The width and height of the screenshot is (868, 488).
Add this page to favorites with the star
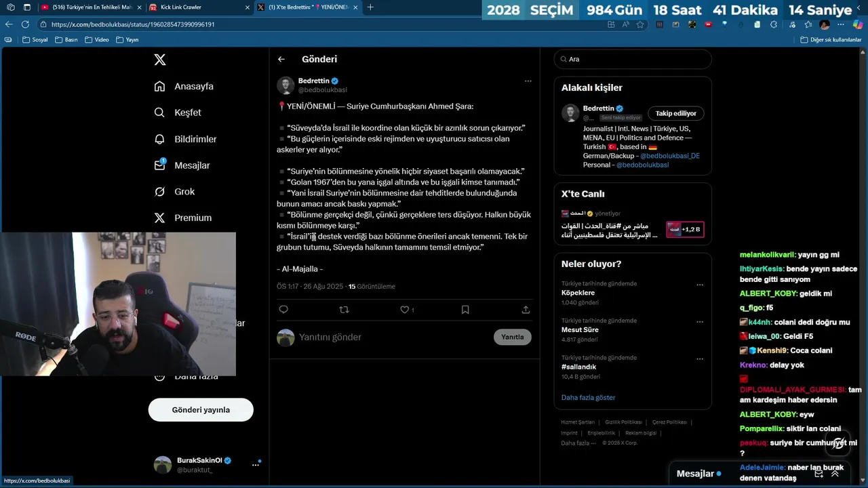[640, 24]
